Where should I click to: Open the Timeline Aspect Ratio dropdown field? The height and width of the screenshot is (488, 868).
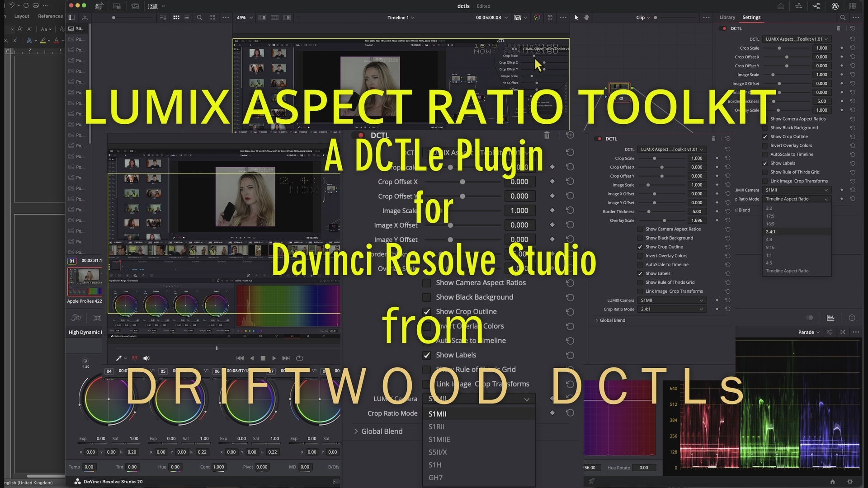point(797,199)
